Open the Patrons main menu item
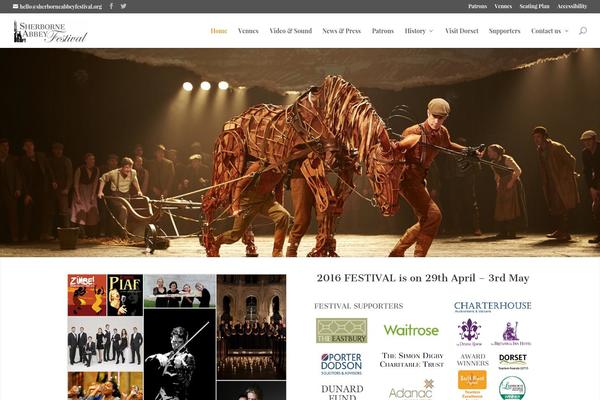600x400 pixels. (383, 31)
